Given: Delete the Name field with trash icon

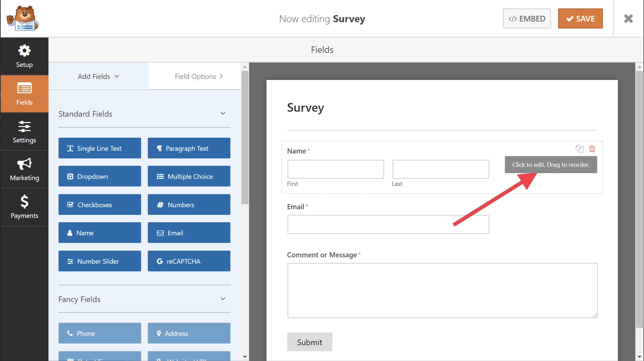Looking at the screenshot, I should click(592, 149).
